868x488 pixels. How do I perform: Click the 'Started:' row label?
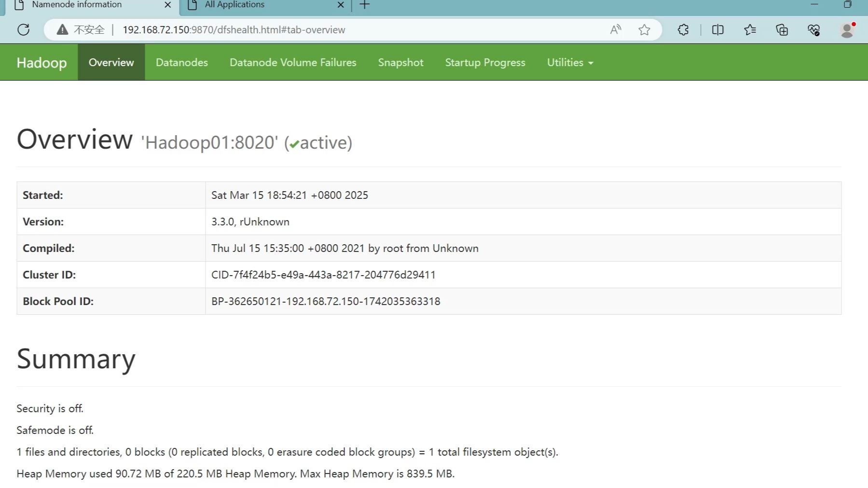click(43, 195)
